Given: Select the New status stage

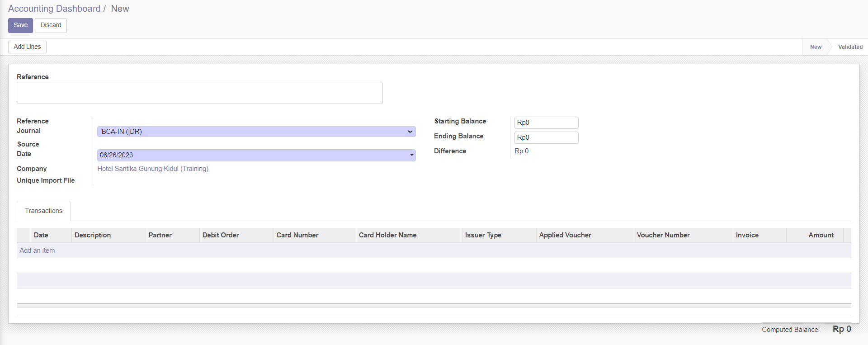Looking at the screenshot, I should [x=816, y=47].
